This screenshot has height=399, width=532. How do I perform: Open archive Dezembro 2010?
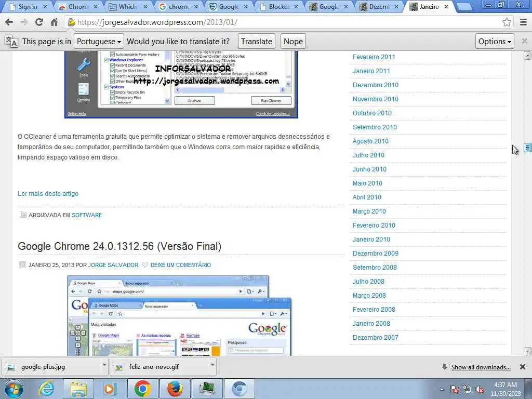(x=375, y=85)
